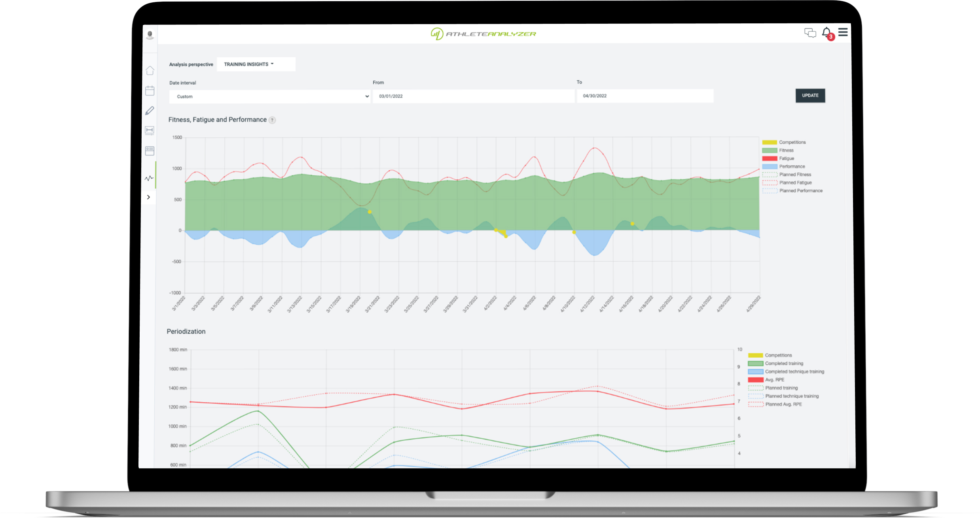The width and height of the screenshot is (980, 525).
Task: Open the hamburger menu icon
Action: (x=843, y=32)
